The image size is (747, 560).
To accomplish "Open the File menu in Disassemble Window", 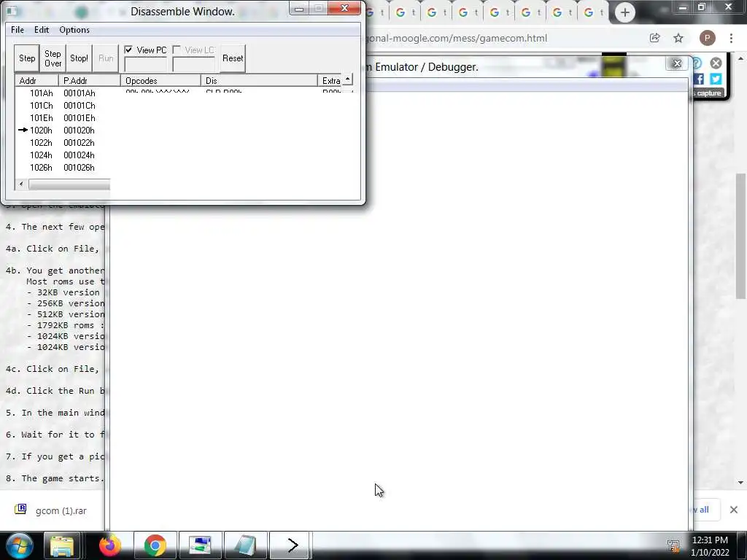I will click(18, 29).
